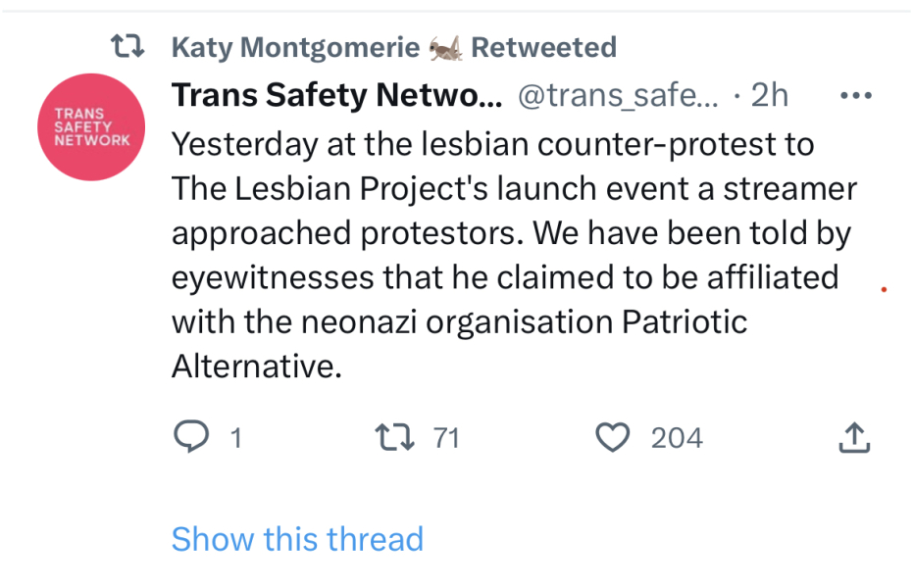The width and height of the screenshot is (913, 588).
Task: Click the 204 likes count
Action: pyautogui.click(x=675, y=438)
